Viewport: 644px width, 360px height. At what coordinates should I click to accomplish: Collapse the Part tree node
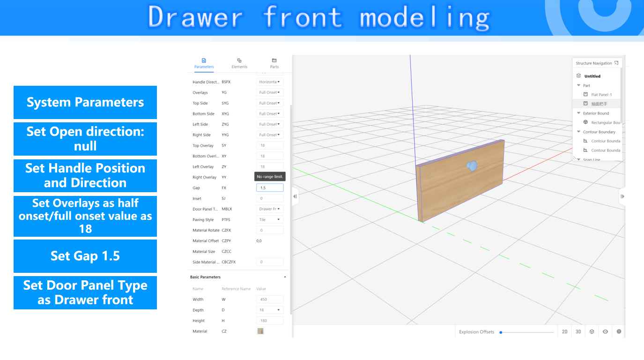(x=579, y=85)
